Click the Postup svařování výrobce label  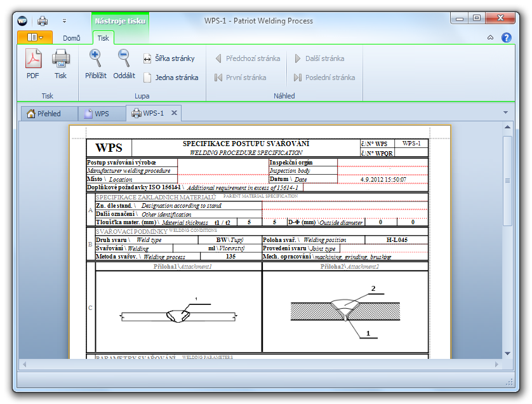(x=121, y=162)
